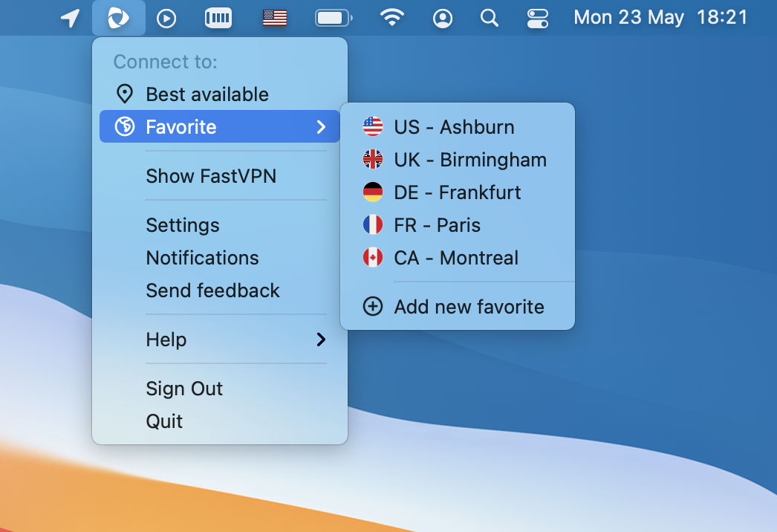Open the Now Playing menu bar icon
777x532 pixels.
click(x=166, y=19)
